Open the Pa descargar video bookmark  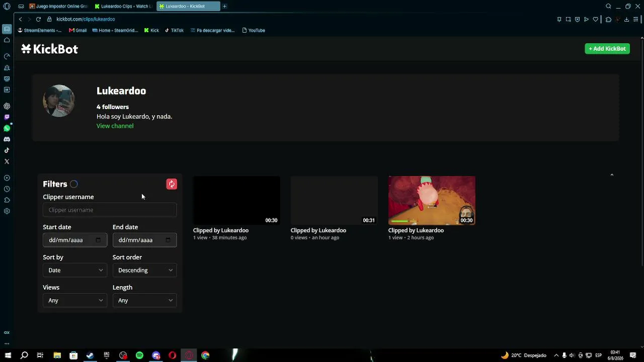[x=212, y=30]
